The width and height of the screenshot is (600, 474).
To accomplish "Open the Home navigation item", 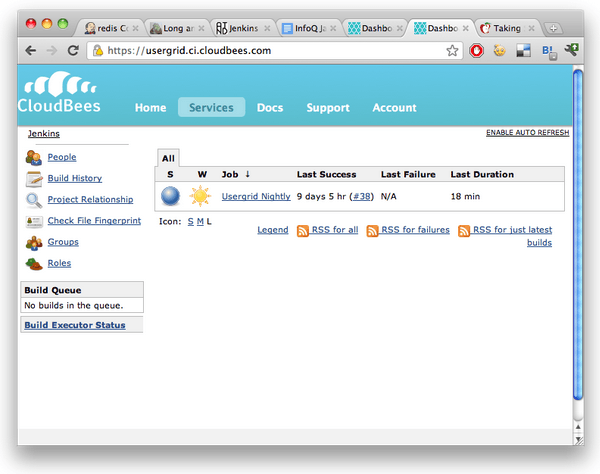I will coord(150,108).
